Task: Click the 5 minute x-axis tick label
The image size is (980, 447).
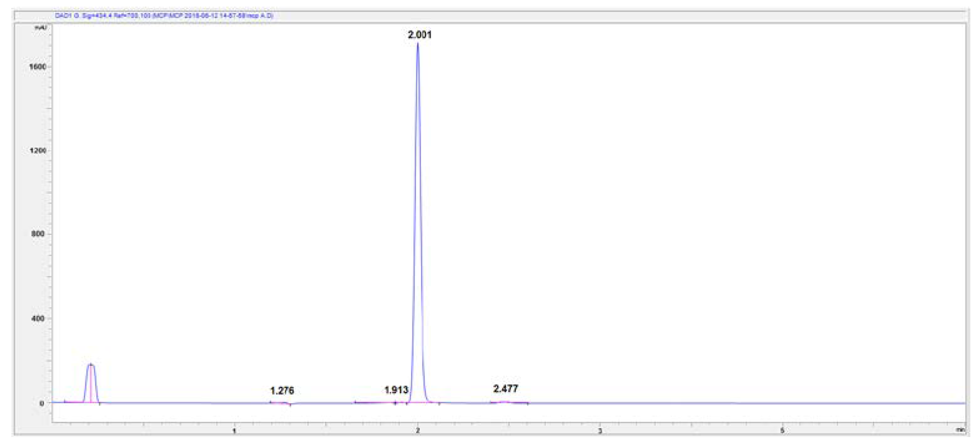Action: point(782,431)
